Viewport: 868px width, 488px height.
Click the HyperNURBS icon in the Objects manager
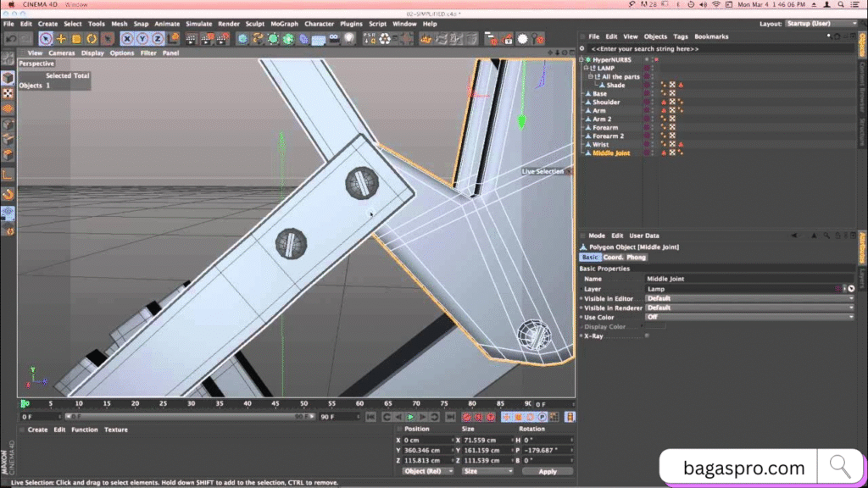587,59
